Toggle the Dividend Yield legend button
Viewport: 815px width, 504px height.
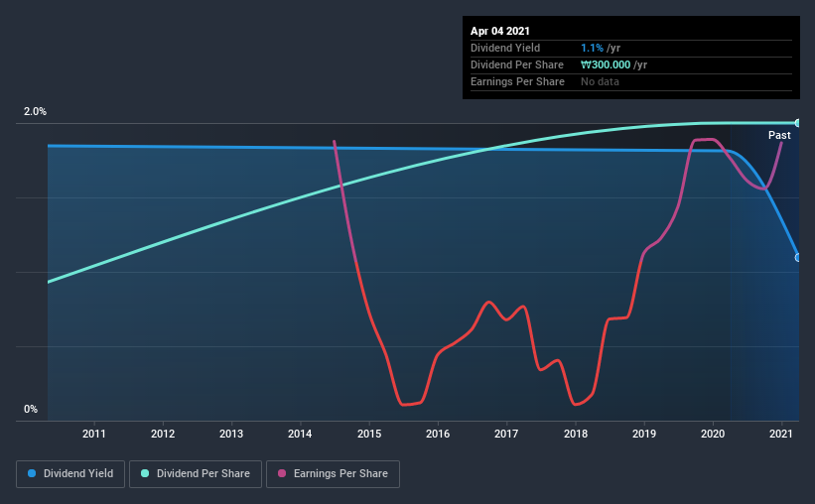tap(70, 474)
